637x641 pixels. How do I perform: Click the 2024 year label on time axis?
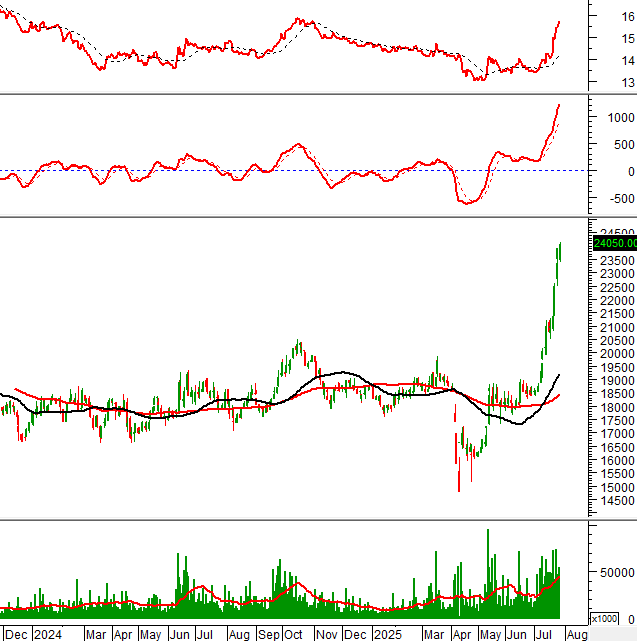pyautogui.click(x=46, y=634)
